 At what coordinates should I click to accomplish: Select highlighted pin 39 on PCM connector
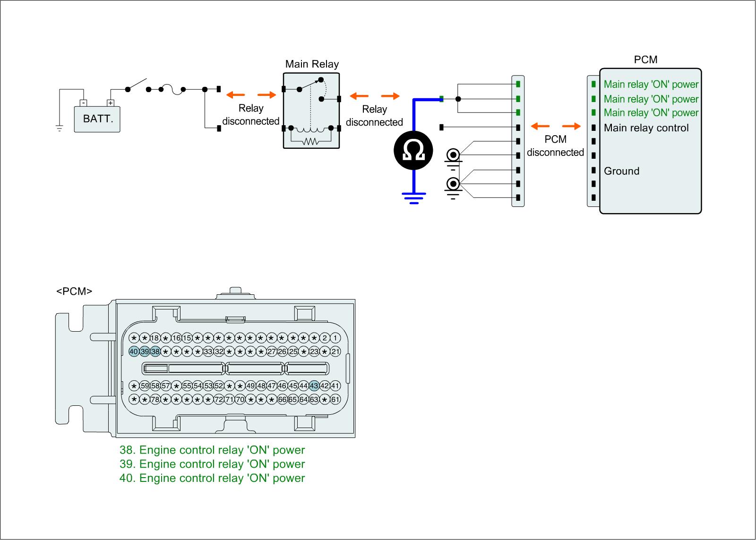click(x=145, y=351)
